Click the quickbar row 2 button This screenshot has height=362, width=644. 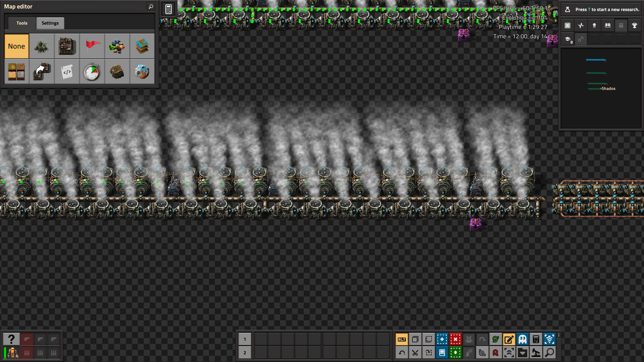(x=245, y=353)
